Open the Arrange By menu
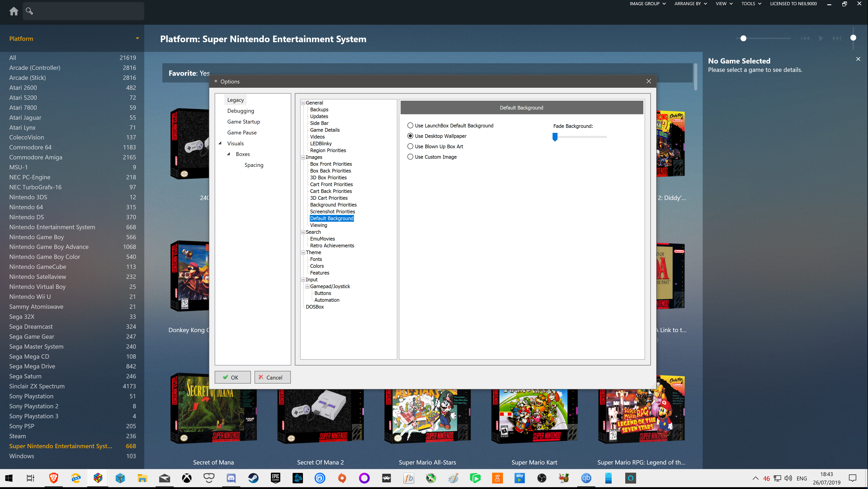868x489 pixels. (x=690, y=4)
